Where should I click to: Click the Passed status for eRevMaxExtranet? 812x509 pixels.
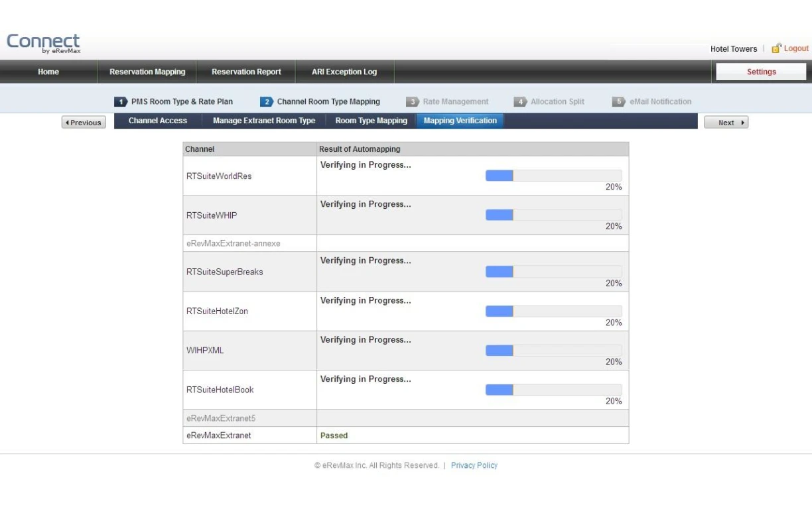pos(334,435)
